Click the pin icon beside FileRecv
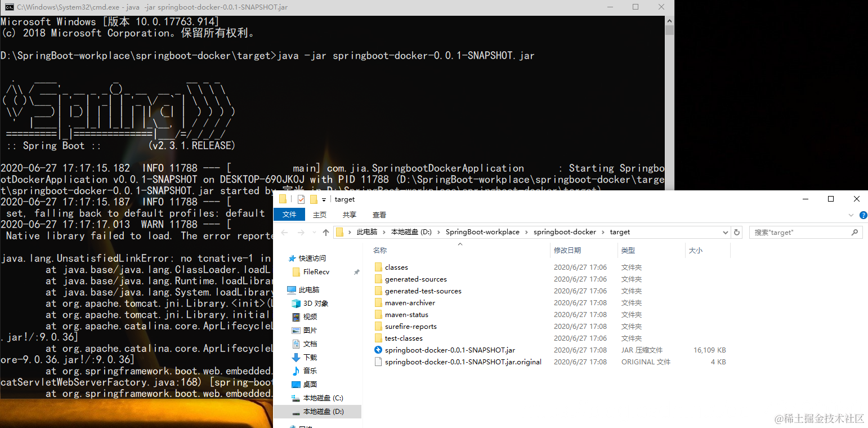868x428 pixels. (356, 272)
